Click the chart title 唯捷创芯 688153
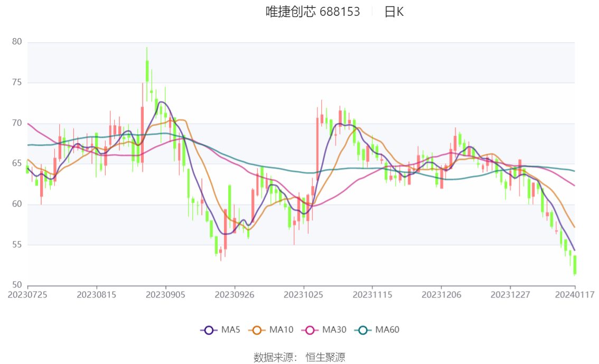Image resolution: width=599 pixels, height=364 pixels. tap(313, 12)
